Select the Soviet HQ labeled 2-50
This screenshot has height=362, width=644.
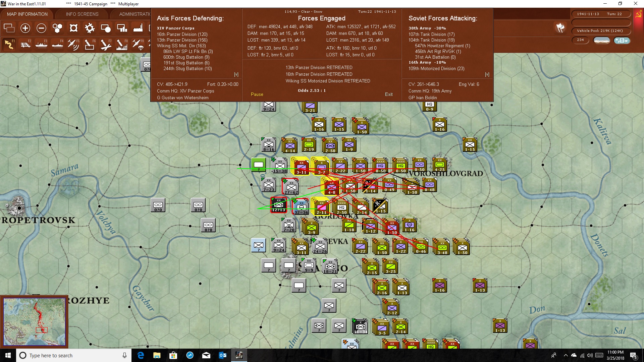pyautogui.click(x=341, y=207)
